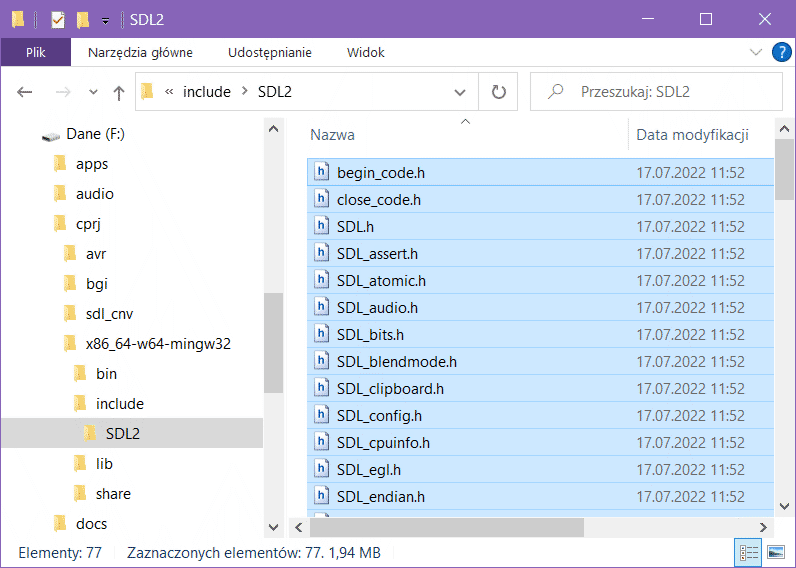
Task: Select the docs folder in navigation tree
Action: point(91,523)
